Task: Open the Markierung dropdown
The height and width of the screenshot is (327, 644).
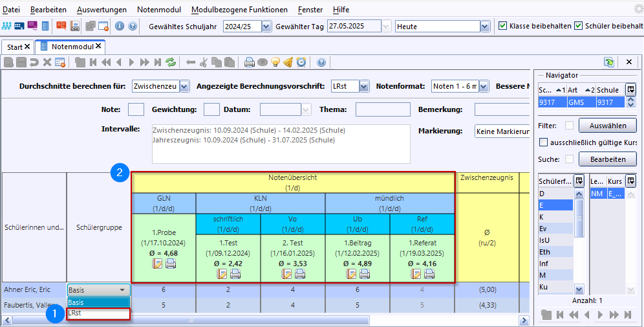Action: [502, 131]
